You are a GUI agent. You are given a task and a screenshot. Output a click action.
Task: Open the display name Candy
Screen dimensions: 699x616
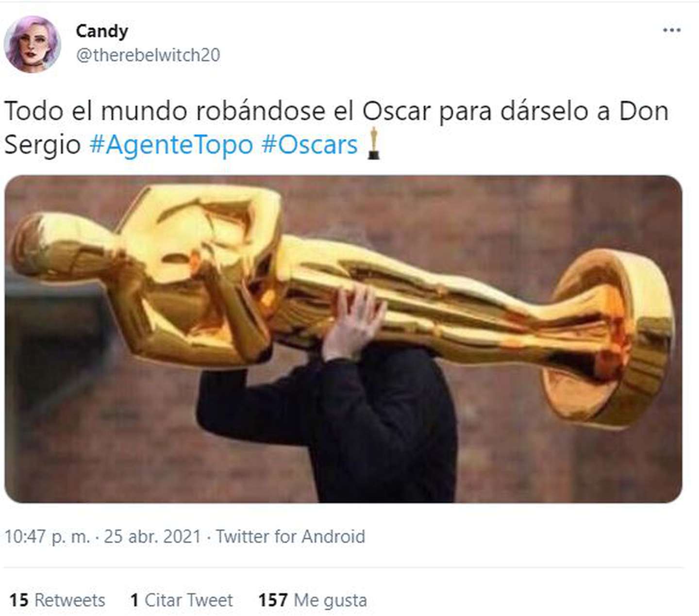click(102, 31)
